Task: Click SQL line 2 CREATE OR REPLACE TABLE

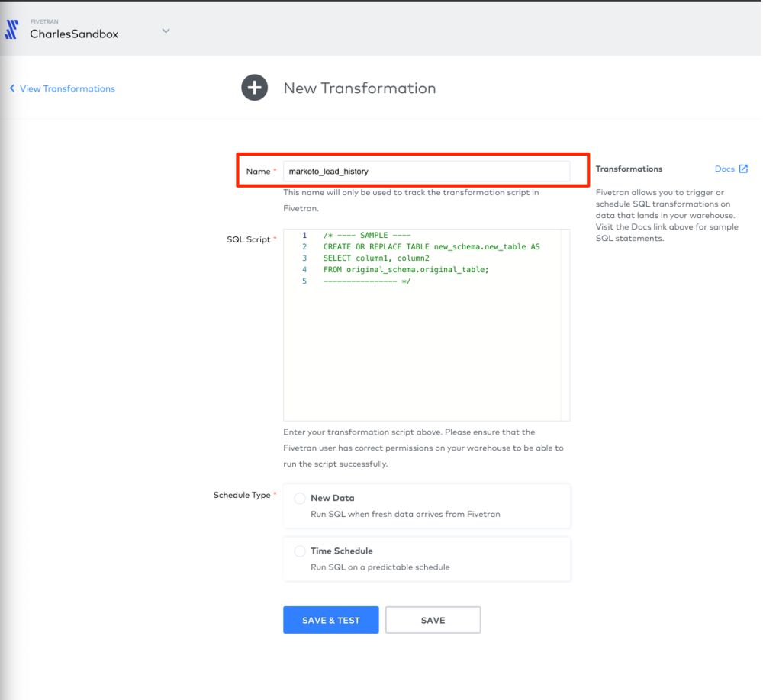Action: point(432,246)
